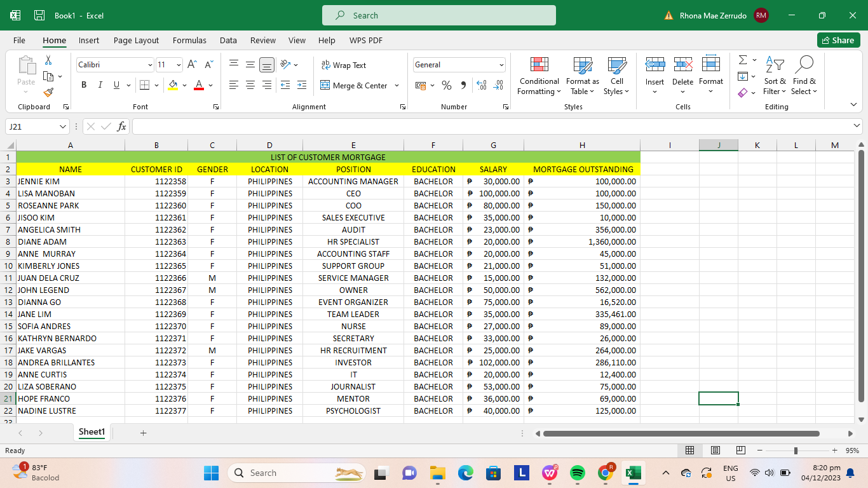Select cell containing JOHN LEGEND

point(71,290)
